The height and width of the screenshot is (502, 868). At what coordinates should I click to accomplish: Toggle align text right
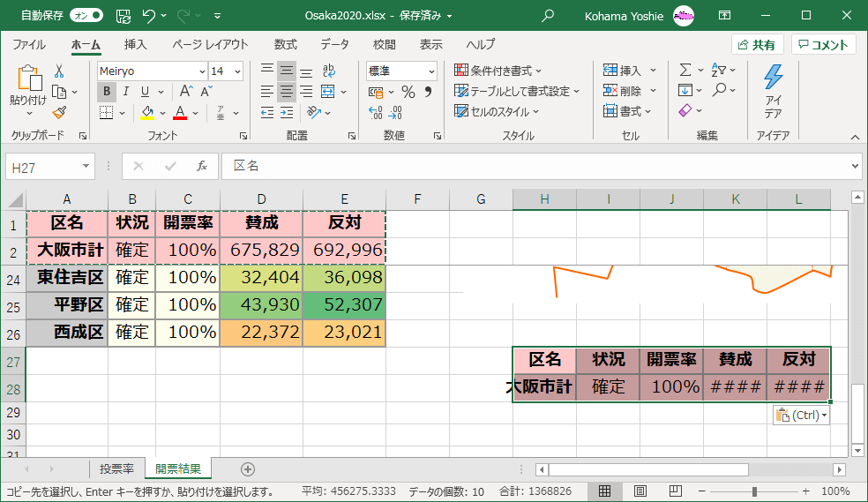point(306,92)
